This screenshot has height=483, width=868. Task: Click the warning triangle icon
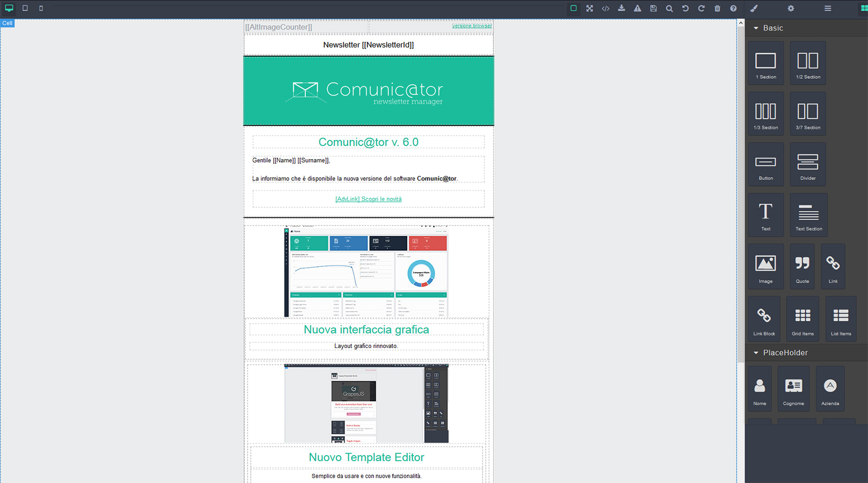(638, 8)
